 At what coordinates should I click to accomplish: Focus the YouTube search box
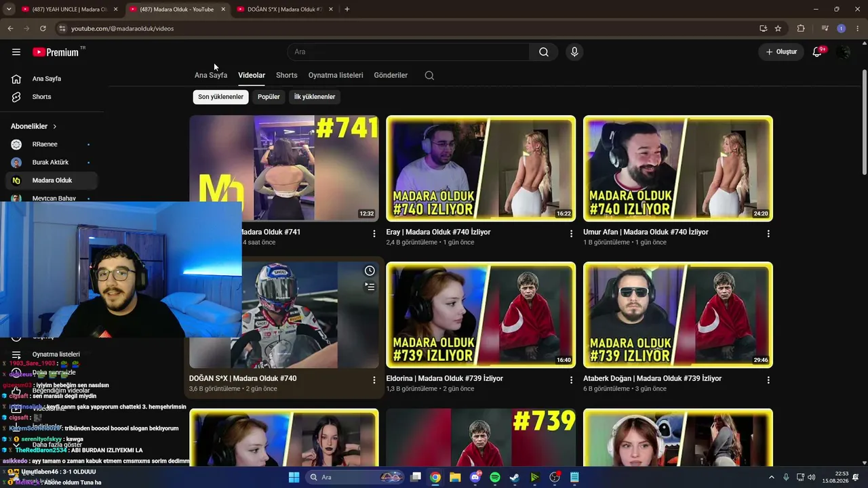tap(409, 52)
